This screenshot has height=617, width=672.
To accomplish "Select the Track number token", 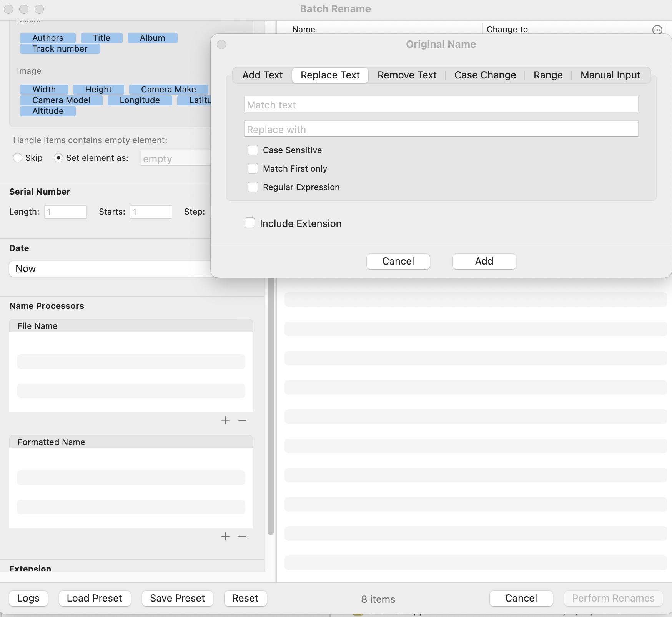I will [x=60, y=48].
